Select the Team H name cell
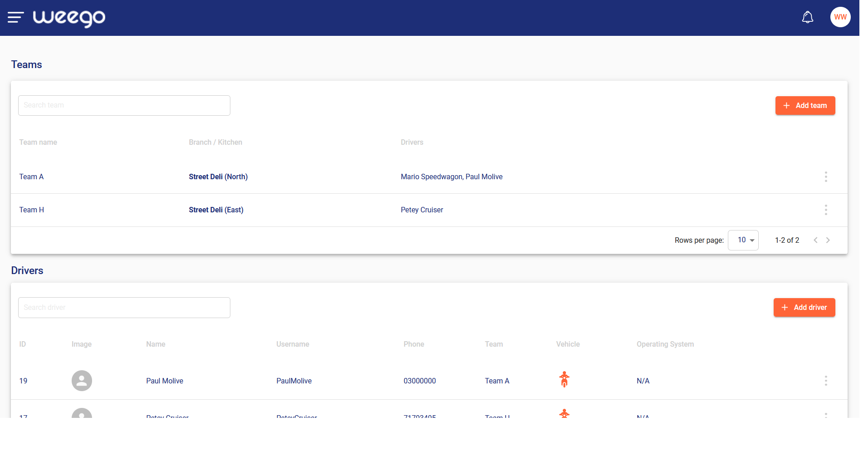 [31, 210]
